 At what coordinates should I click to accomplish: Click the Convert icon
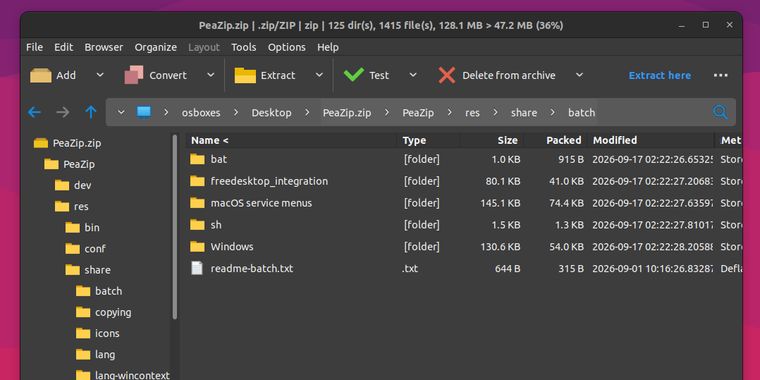(134, 75)
